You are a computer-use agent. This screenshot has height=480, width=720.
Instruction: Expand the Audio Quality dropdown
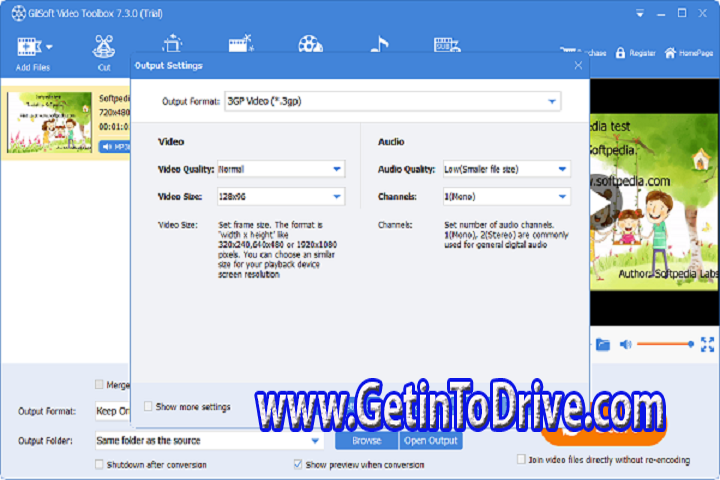point(562,169)
